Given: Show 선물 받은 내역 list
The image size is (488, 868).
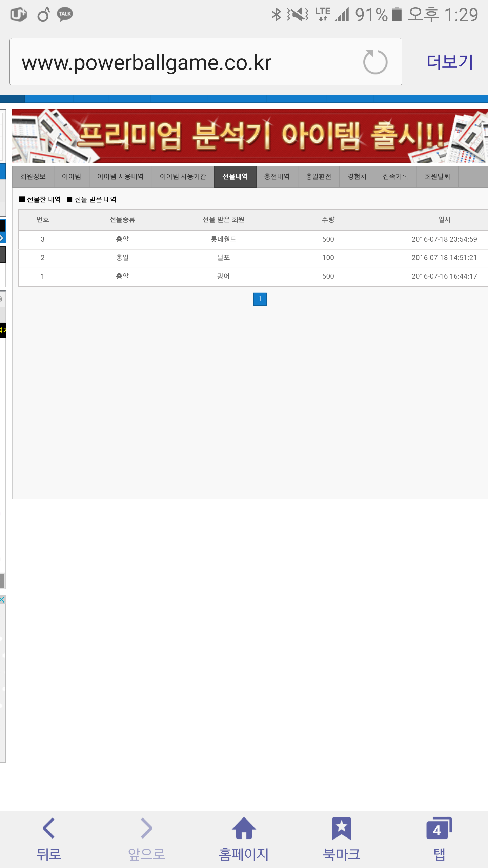Looking at the screenshot, I should (91, 199).
